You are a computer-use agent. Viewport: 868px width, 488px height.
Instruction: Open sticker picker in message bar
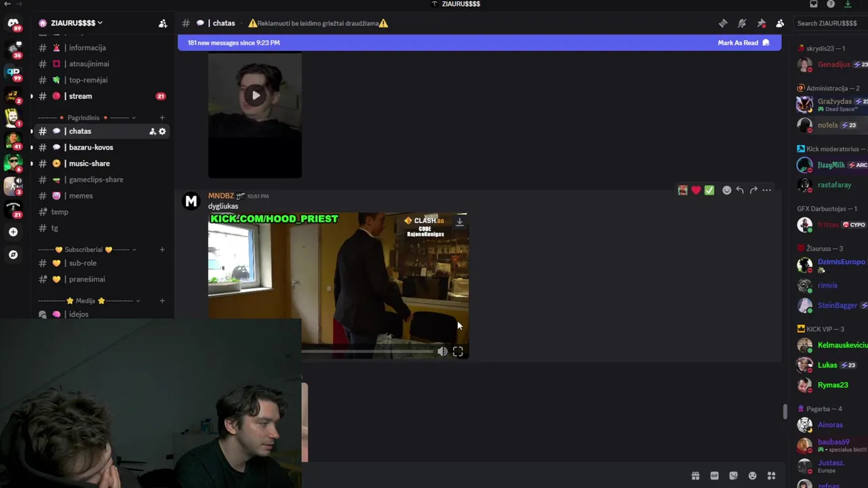tap(733, 476)
